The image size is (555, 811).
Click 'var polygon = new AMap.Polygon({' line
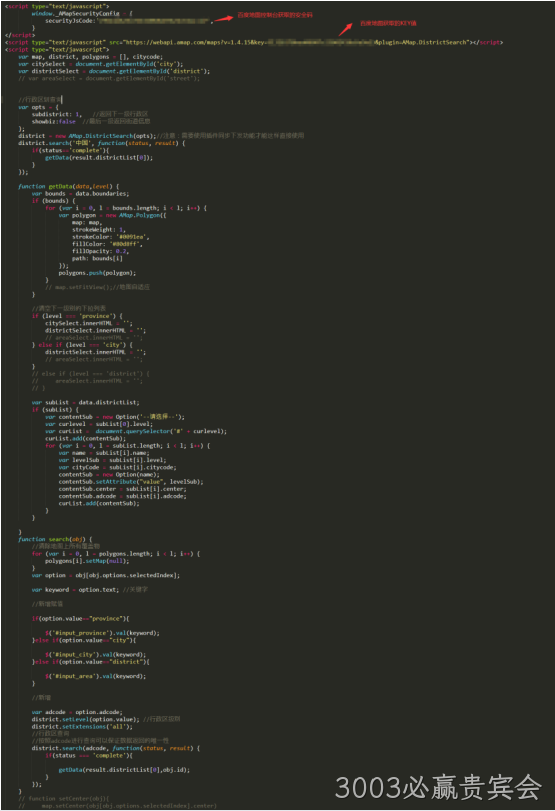(112, 216)
